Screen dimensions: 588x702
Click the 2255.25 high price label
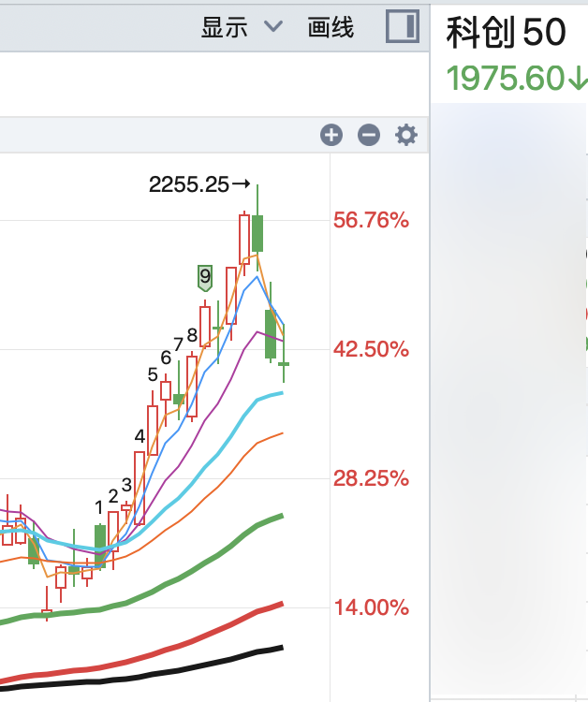click(188, 184)
